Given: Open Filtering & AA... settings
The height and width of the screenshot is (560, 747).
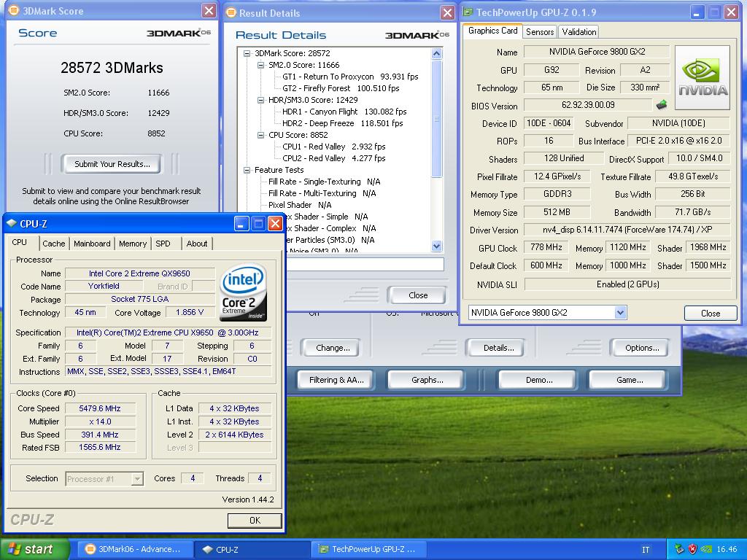Looking at the screenshot, I should tap(336, 380).
